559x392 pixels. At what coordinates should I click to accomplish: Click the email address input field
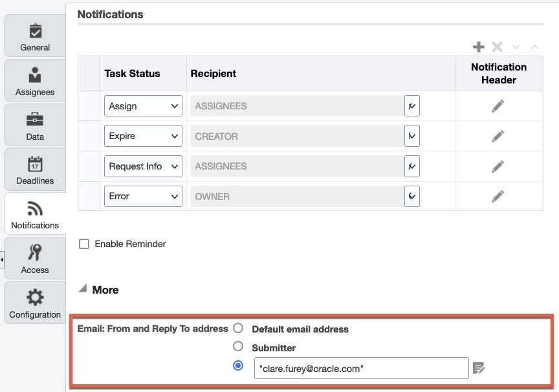click(x=360, y=367)
